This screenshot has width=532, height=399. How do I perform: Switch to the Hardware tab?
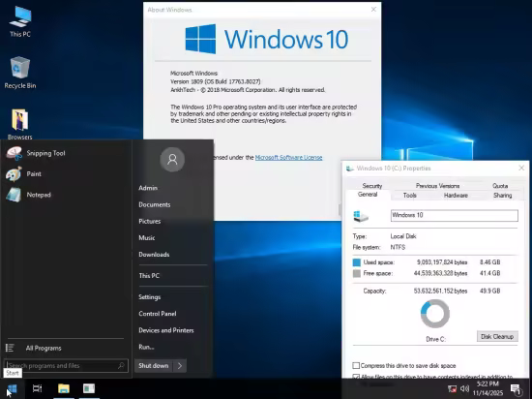coord(456,196)
